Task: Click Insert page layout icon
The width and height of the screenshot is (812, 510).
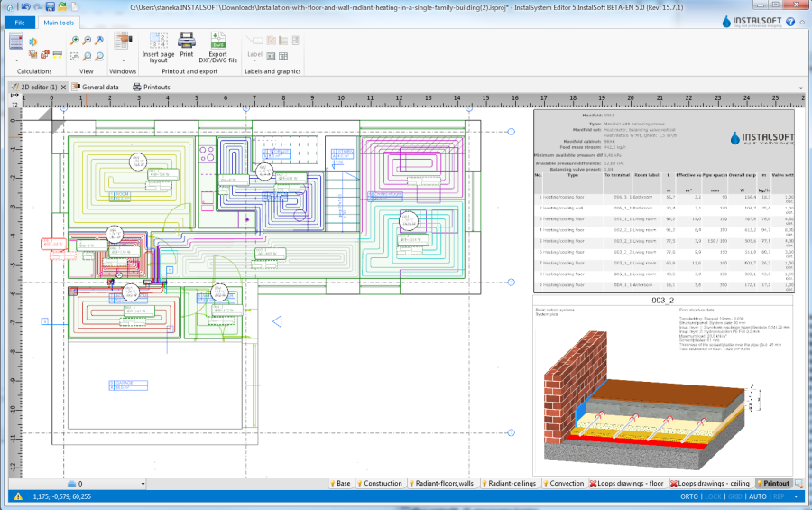Action: tap(159, 41)
